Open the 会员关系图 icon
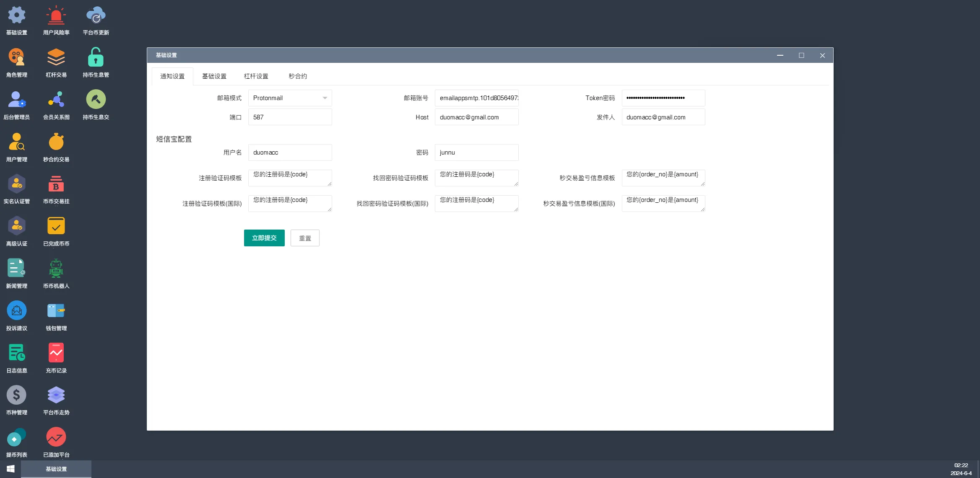This screenshot has height=478, width=980. [x=56, y=100]
